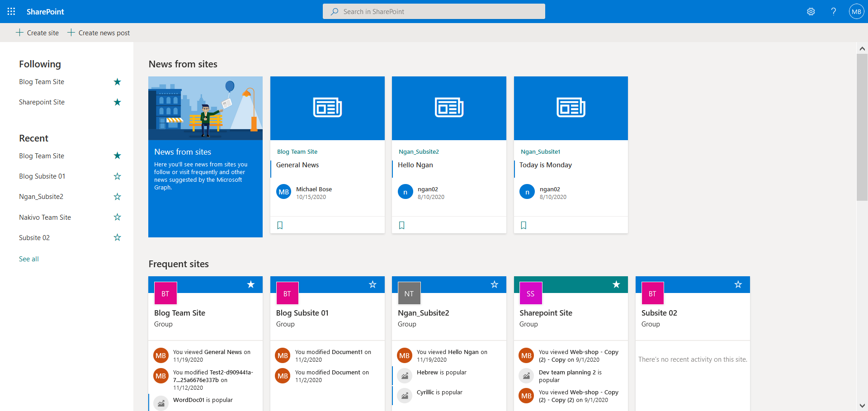Screen dimensions: 868x411
Task: Toggle star for Blog Team Site under Recent
Action: pos(118,156)
